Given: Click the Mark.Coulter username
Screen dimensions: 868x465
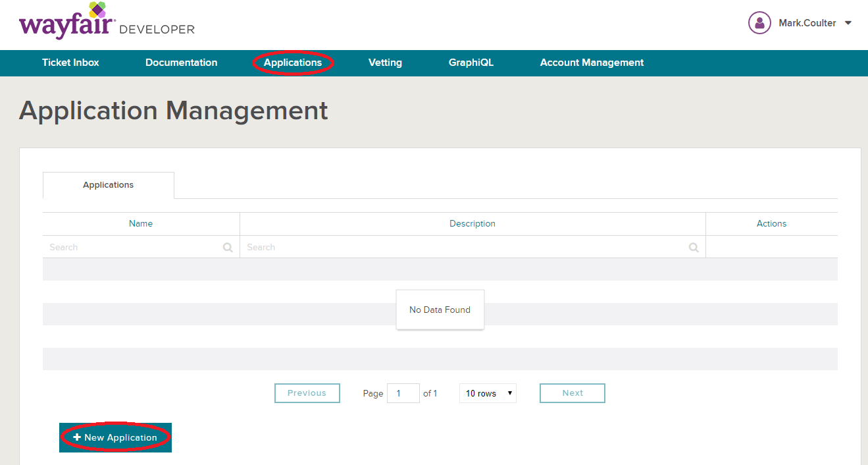Looking at the screenshot, I should point(807,23).
